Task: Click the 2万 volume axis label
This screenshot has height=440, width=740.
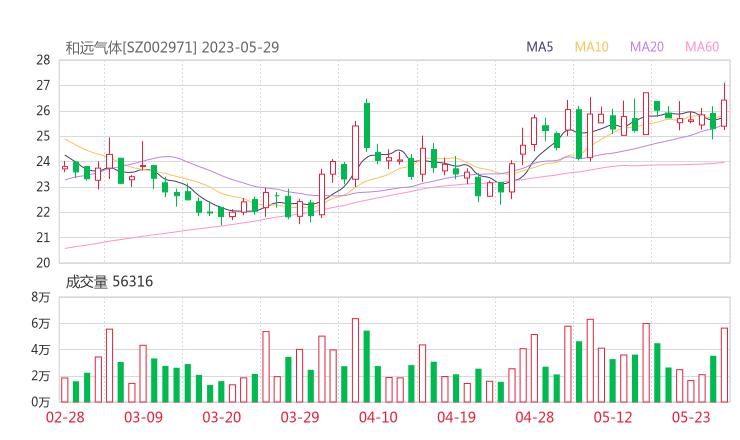Action: [x=41, y=376]
